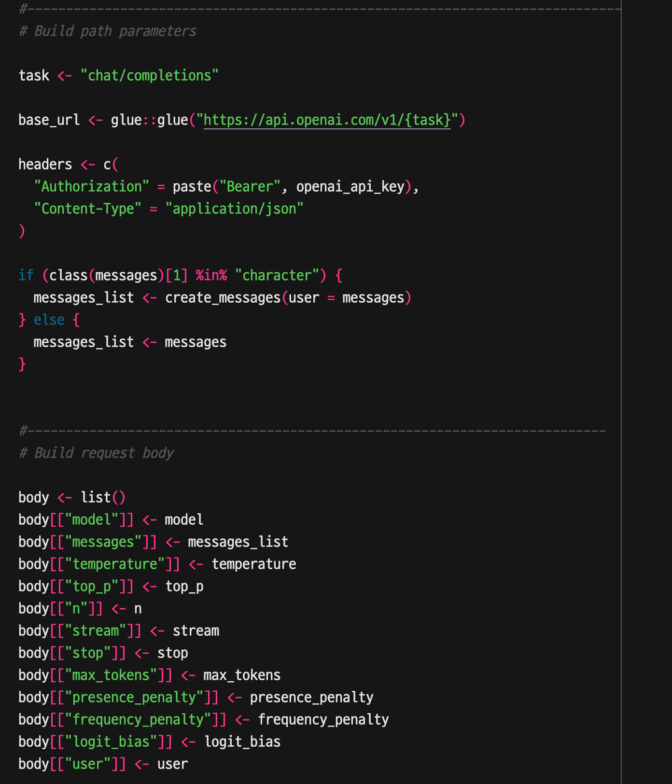Screen dimensions: 672x784
Task: Click the "Authorization" header key
Action: (x=91, y=186)
